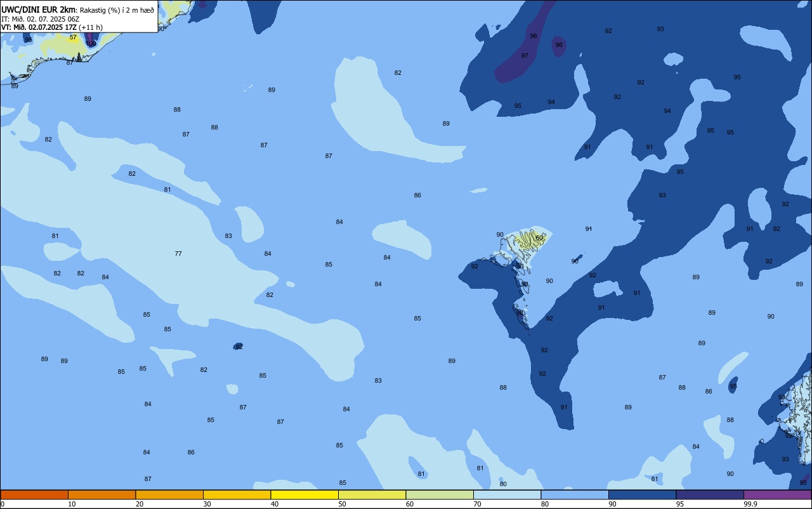This screenshot has height=509, width=812.
Task: Select the pale blue 70–80 legend segment
Action: (x=507, y=494)
